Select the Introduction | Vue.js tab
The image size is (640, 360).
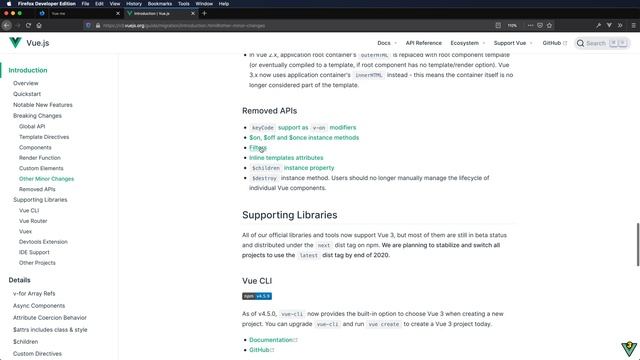[160, 13]
